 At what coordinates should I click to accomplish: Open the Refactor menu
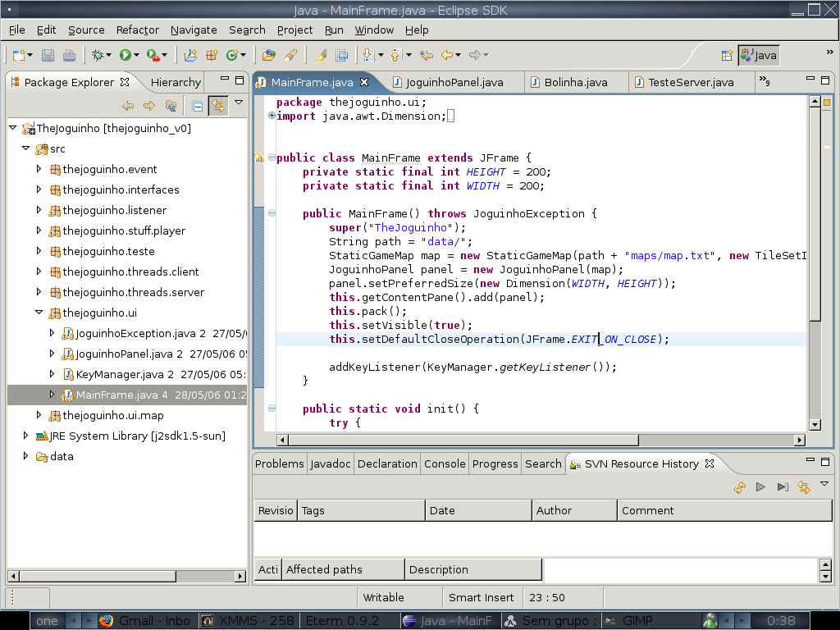(x=138, y=30)
